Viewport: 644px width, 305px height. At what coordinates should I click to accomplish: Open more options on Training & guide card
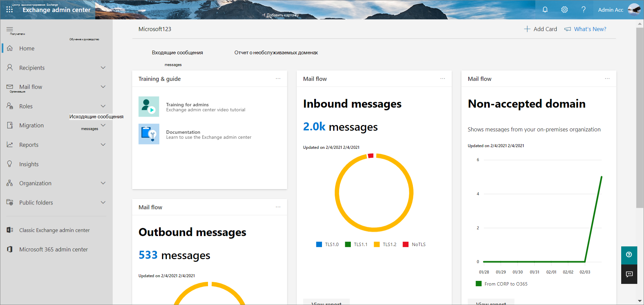click(x=278, y=78)
